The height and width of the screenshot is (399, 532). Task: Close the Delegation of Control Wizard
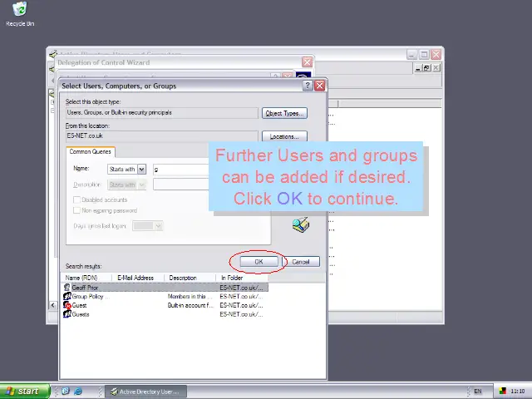coord(307,62)
